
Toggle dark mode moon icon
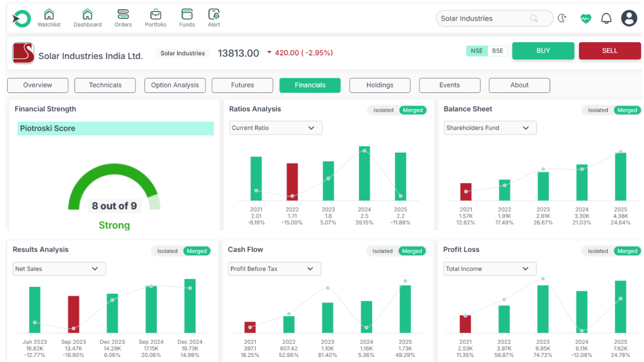562,18
